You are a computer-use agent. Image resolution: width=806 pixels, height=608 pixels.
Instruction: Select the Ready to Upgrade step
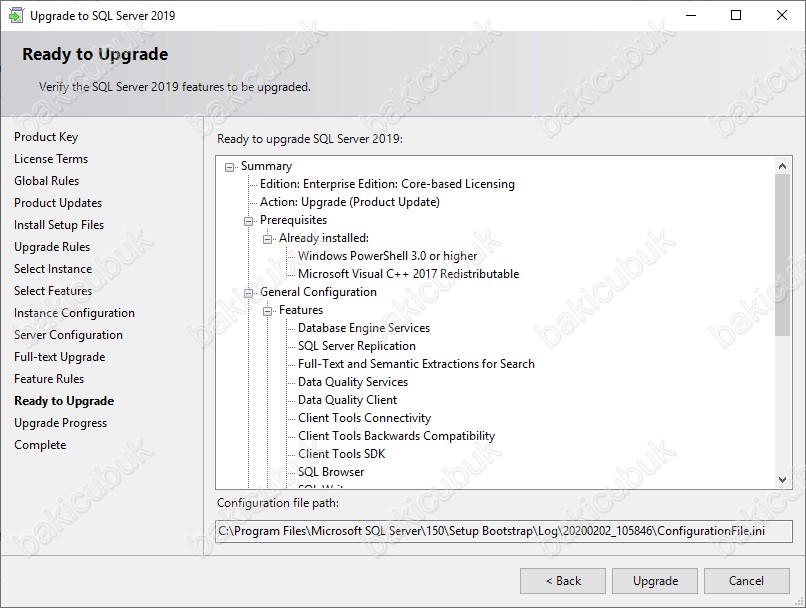64,401
